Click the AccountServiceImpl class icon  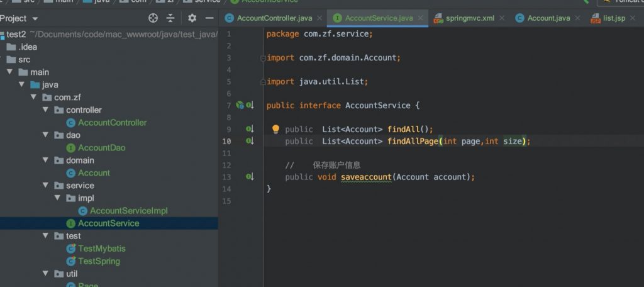(82, 210)
